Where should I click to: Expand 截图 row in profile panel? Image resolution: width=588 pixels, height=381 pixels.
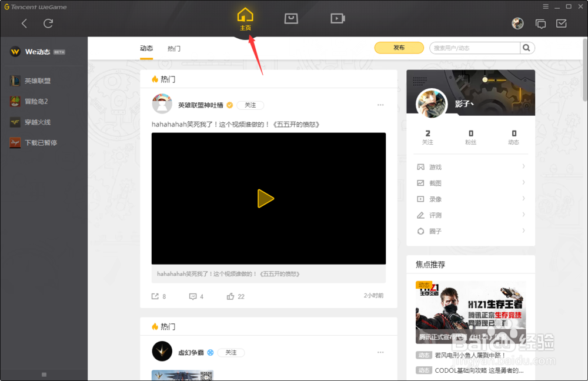[x=470, y=183]
